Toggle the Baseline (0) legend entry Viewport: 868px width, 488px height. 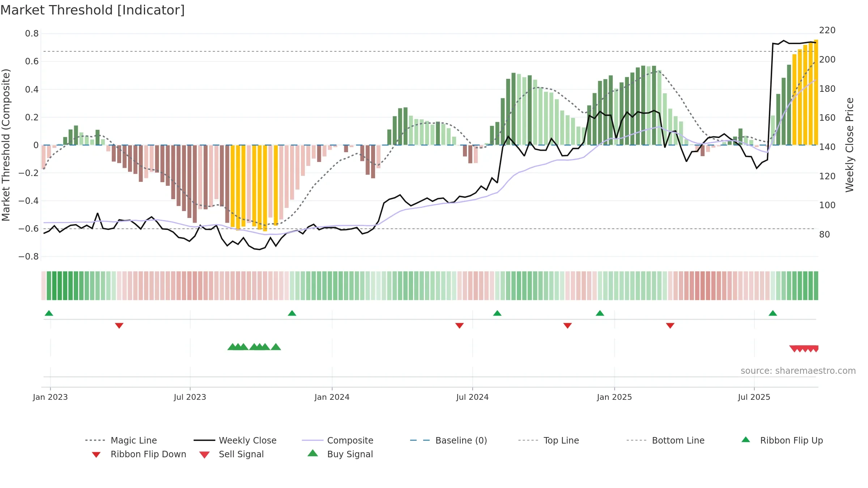(x=448, y=440)
